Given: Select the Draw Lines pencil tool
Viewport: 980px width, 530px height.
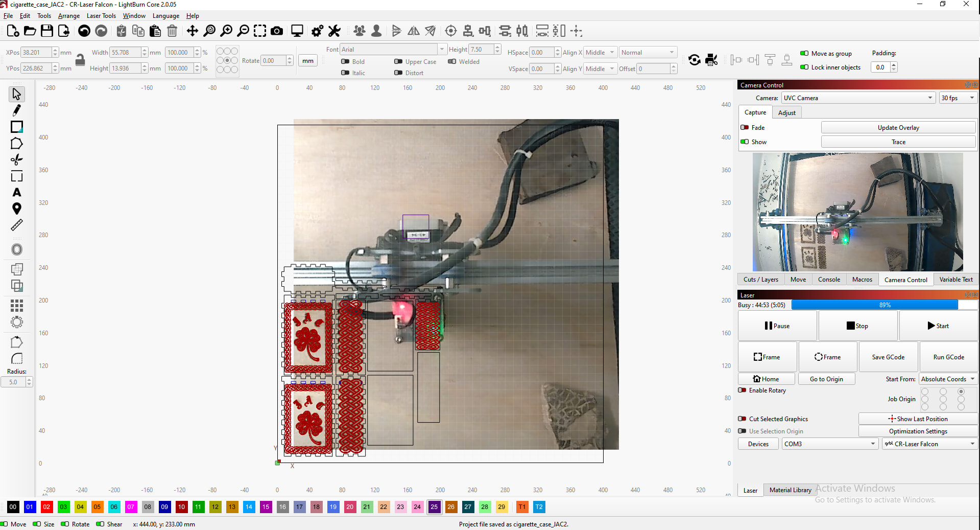Looking at the screenshot, I should pyautogui.click(x=17, y=110).
